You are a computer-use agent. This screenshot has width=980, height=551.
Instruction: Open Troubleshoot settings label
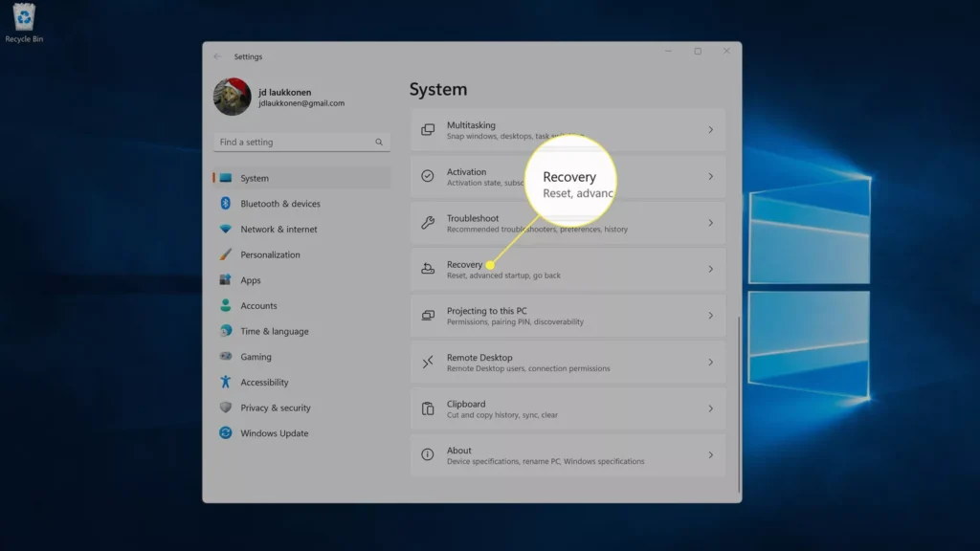coord(473,218)
